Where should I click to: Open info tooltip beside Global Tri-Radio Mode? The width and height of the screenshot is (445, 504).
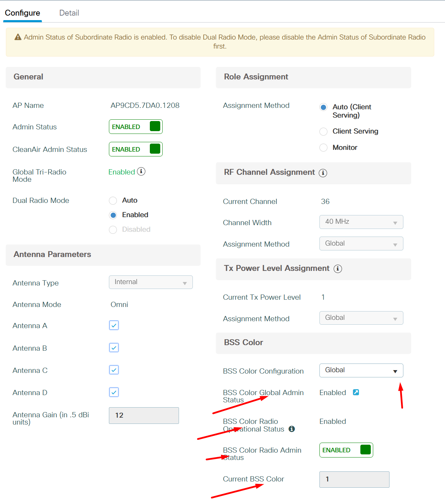(x=141, y=171)
